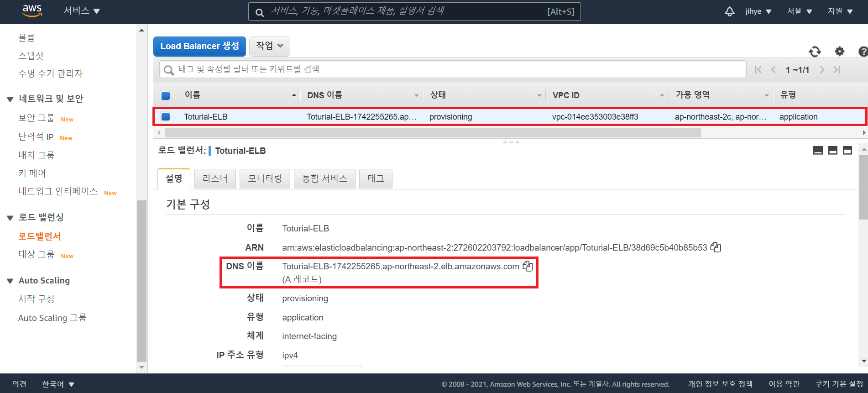Switch to the 통합 서비스 tab
868x393 pixels.
(324, 178)
